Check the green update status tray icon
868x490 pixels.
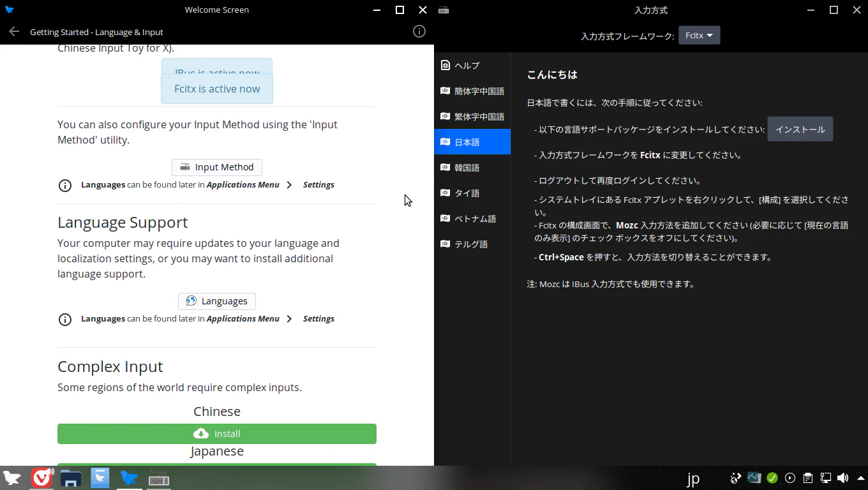pos(772,478)
